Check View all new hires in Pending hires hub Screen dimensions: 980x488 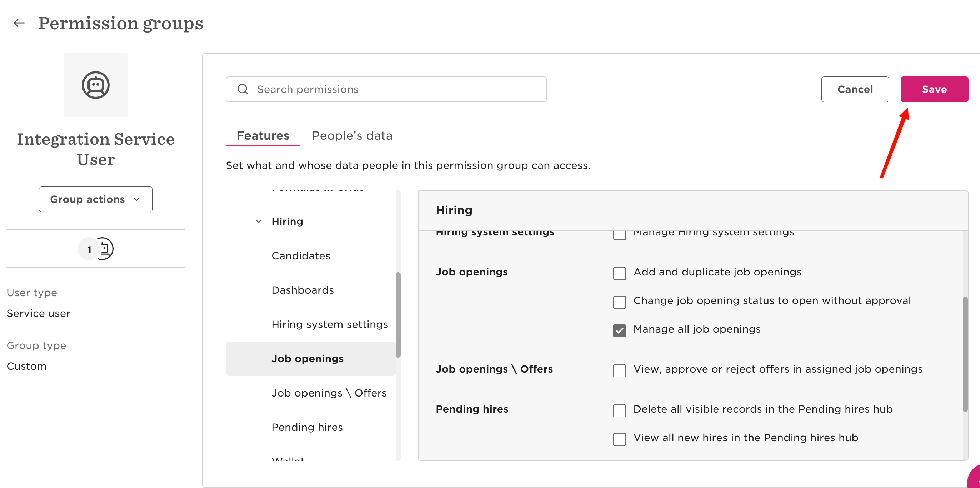click(619, 439)
